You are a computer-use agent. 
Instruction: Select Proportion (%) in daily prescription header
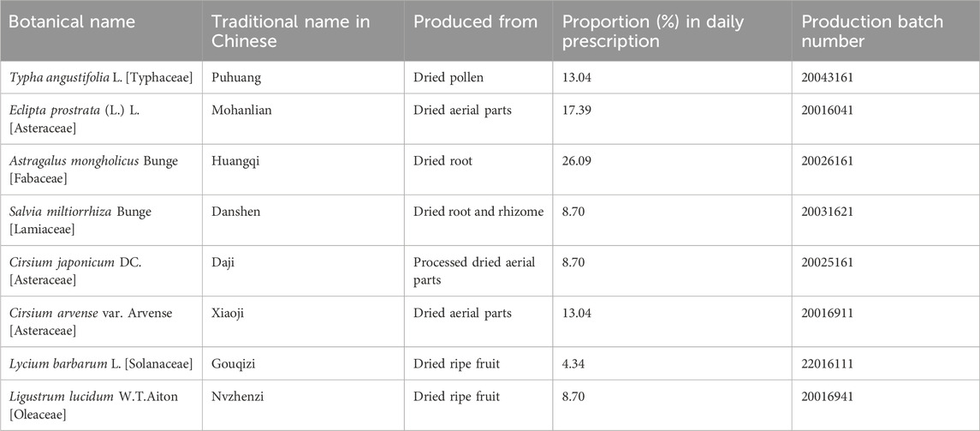[x=653, y=32]
